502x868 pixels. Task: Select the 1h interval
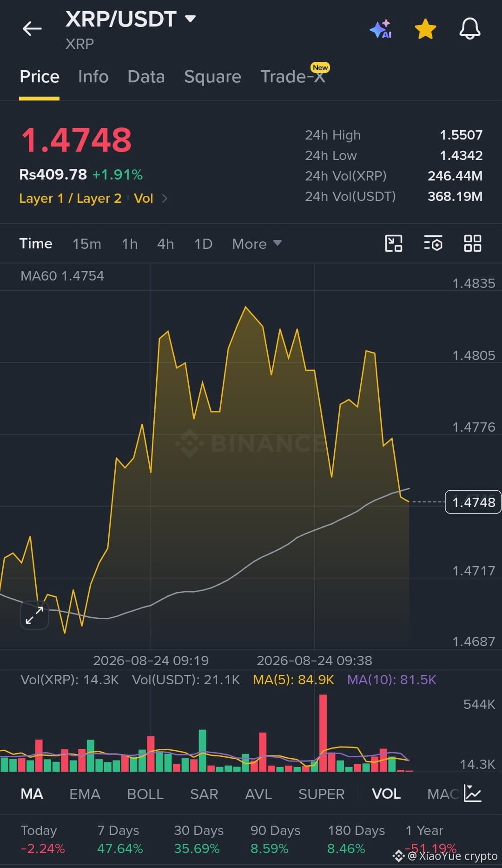130,244
